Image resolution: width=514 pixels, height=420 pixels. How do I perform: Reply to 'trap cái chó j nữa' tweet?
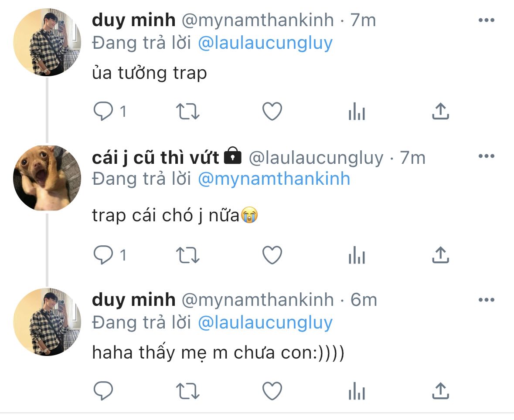coord(103,255)
